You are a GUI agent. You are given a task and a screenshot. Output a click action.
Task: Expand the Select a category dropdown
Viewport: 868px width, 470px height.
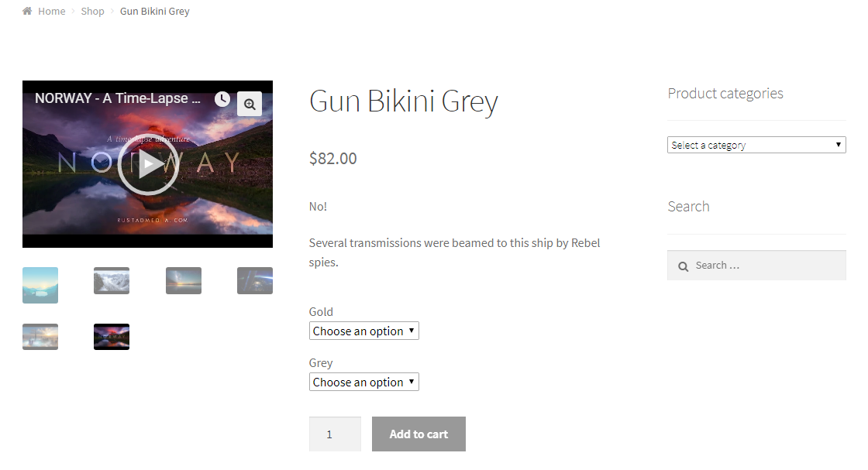click(756, 145)
